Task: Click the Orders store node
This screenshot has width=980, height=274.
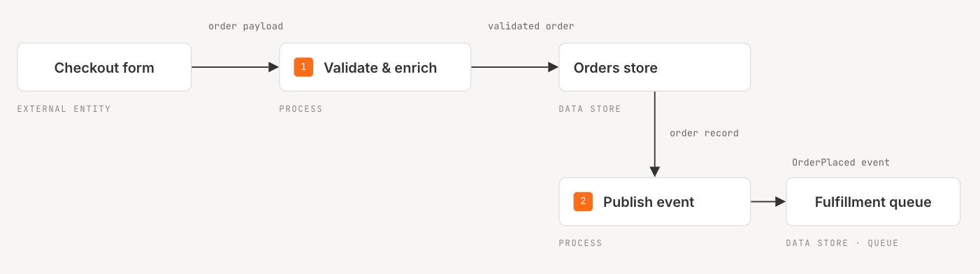Action: coord(655,67)
